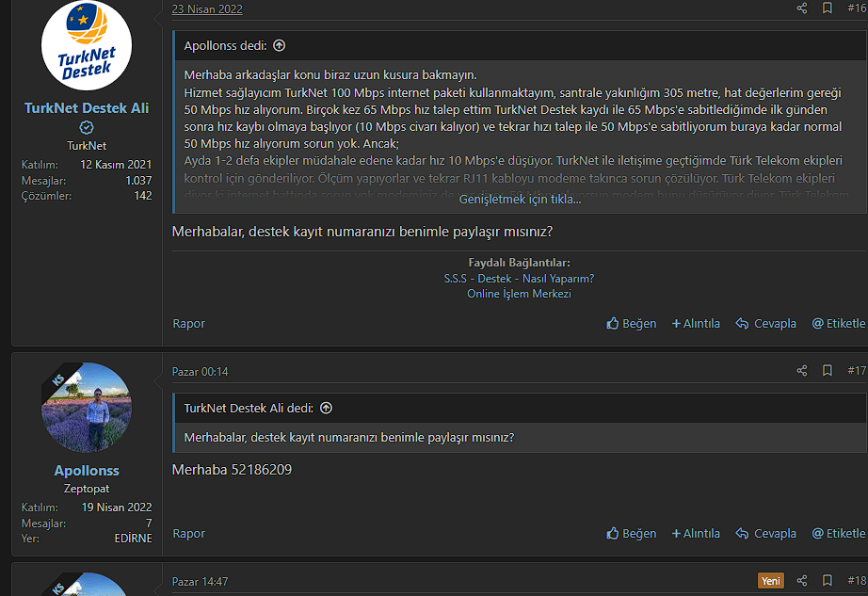868x596 pixels.
Task: Share post #17 via share icon
Action: click(801, 371)
